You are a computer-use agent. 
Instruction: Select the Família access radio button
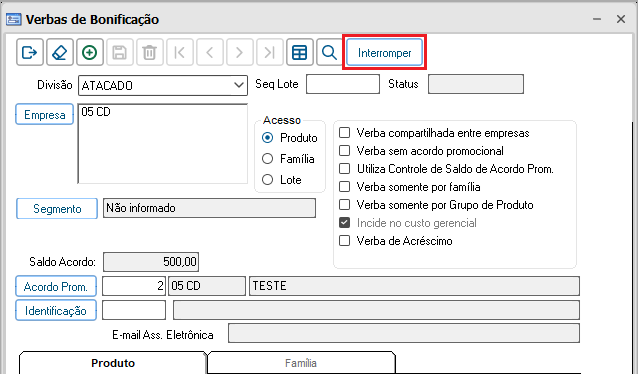click(x=267, y=159)
